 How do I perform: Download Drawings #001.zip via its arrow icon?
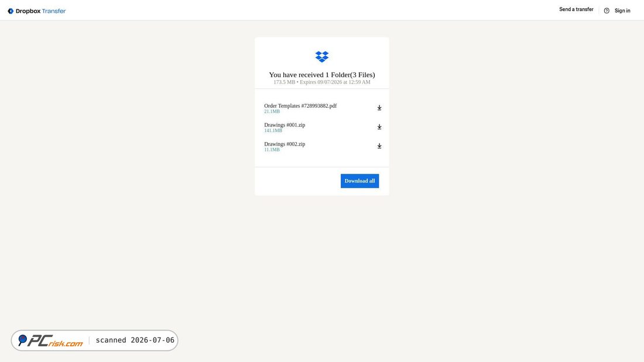(379, 127)
